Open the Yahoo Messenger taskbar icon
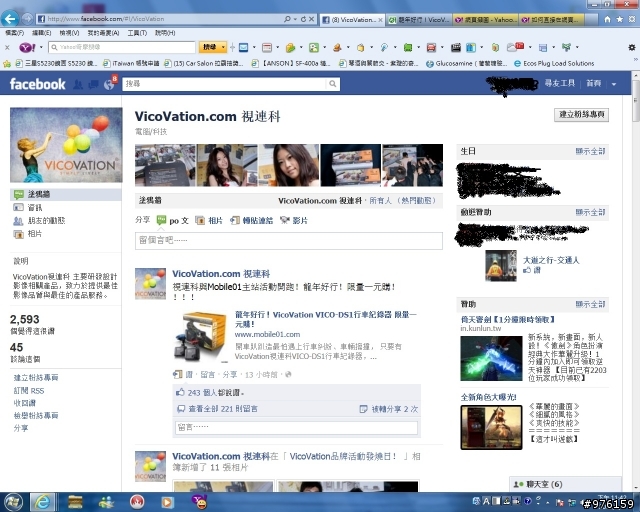Screen dimensions: 640x512 [x=200, y=502]
